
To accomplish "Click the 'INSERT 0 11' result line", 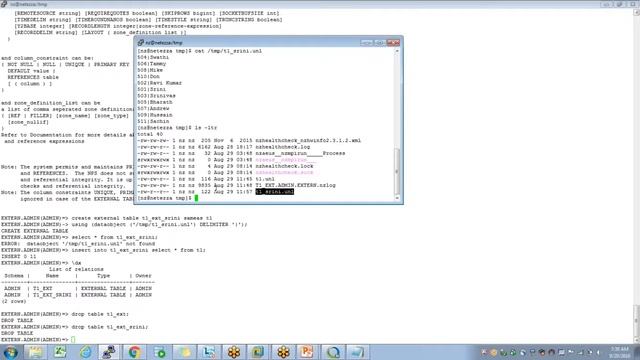I will pos(18,256).
